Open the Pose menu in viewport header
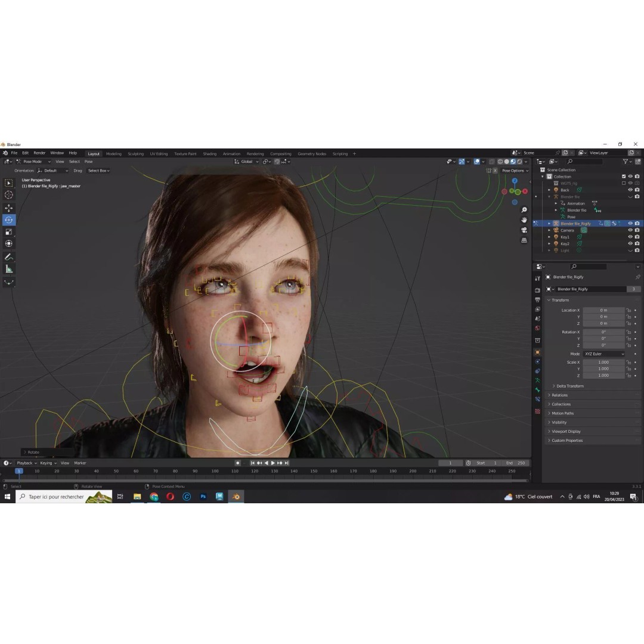The height and width of the screenshot is (644, 644). [88, 162]
